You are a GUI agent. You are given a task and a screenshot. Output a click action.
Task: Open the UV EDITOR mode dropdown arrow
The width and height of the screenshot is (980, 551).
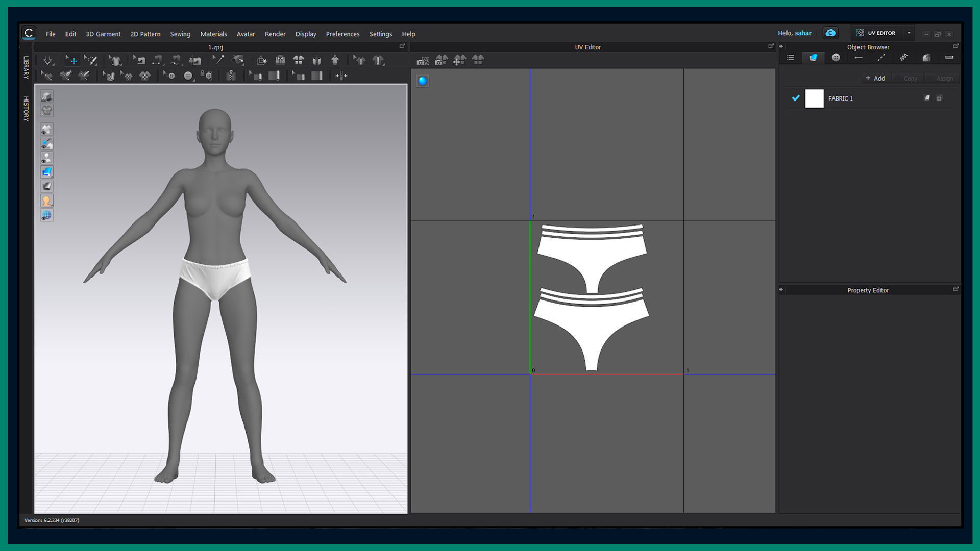909,33
